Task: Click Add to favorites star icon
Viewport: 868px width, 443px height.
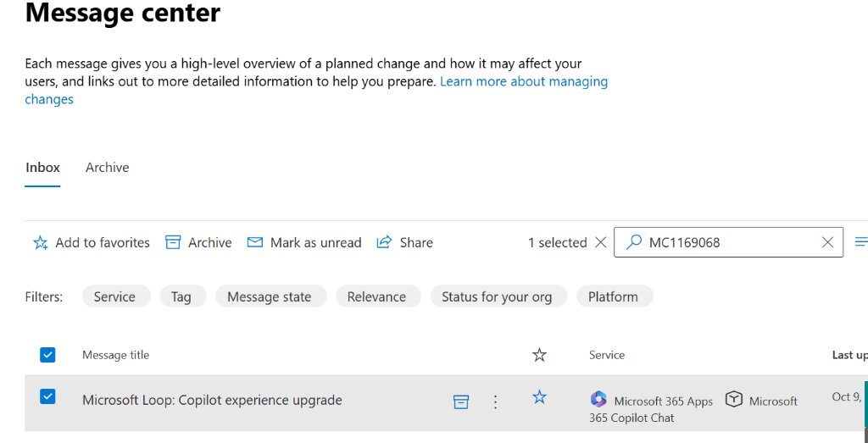Action: coord(41,243)
